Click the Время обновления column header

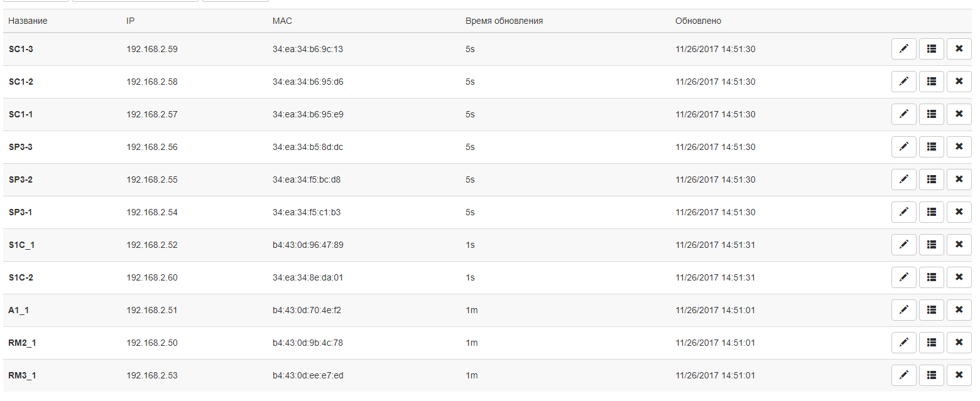click(504, 21)
